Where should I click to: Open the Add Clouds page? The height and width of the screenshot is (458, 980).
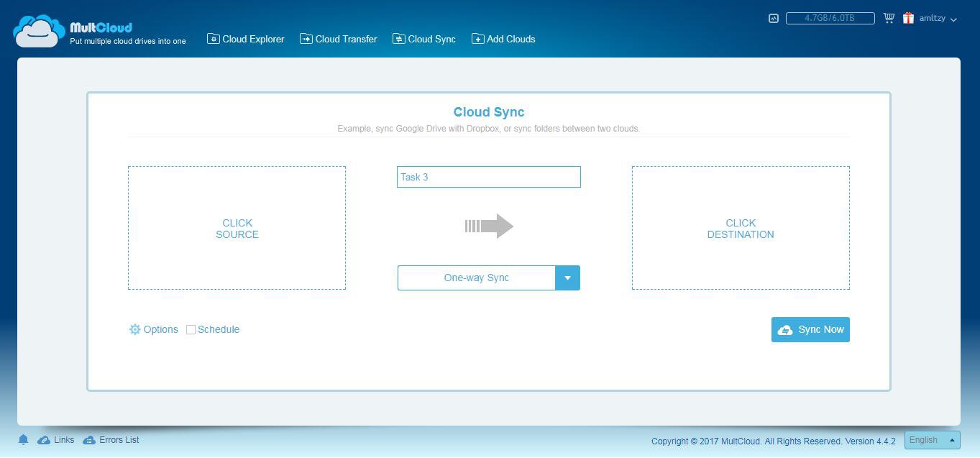503,39
